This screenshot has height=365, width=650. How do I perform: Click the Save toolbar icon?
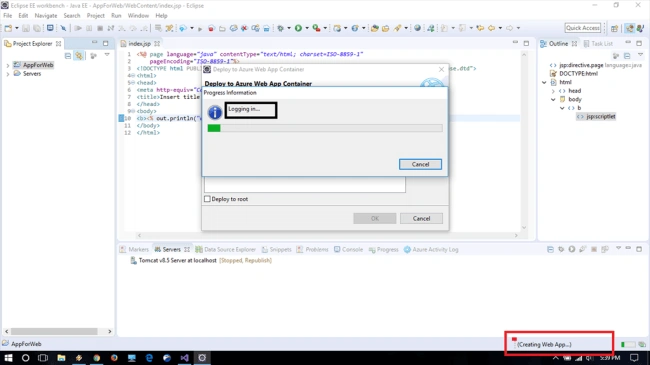pyautogui.click(x=26, y=28)
